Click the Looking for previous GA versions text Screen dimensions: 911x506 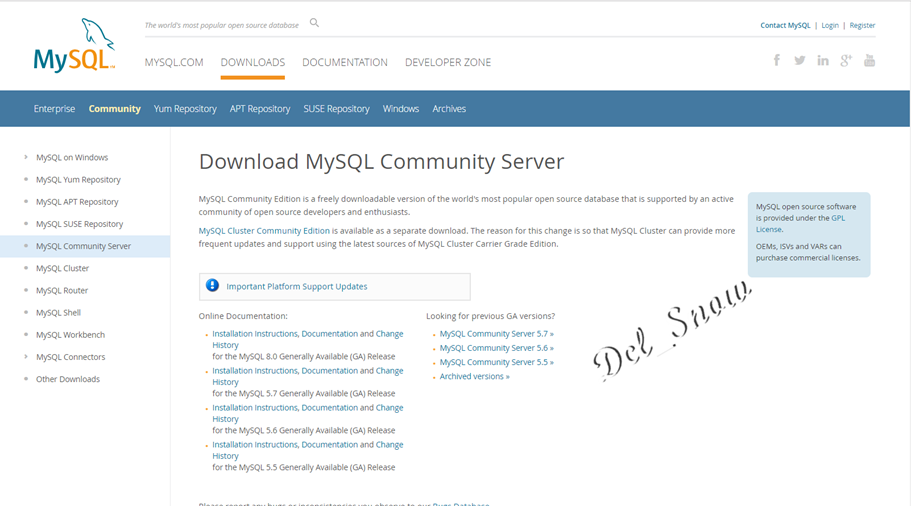pyautogui.click(x=490, y=316)
